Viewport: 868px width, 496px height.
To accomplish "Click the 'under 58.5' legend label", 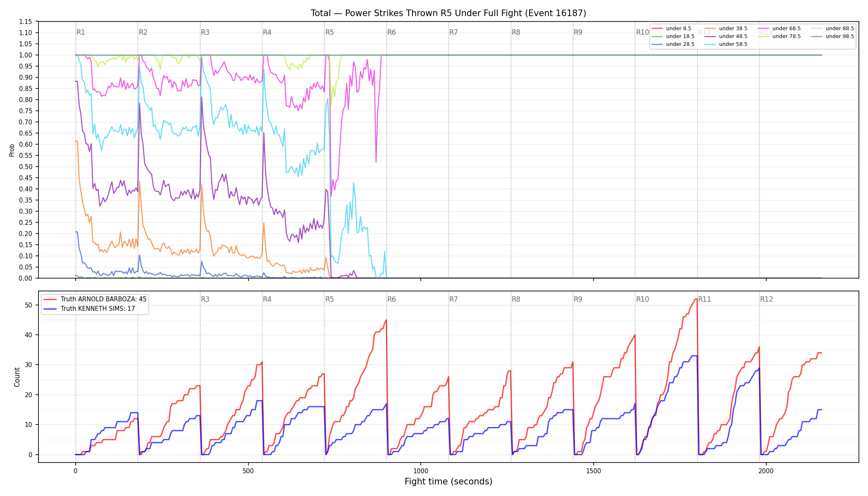I will (733, 44).
